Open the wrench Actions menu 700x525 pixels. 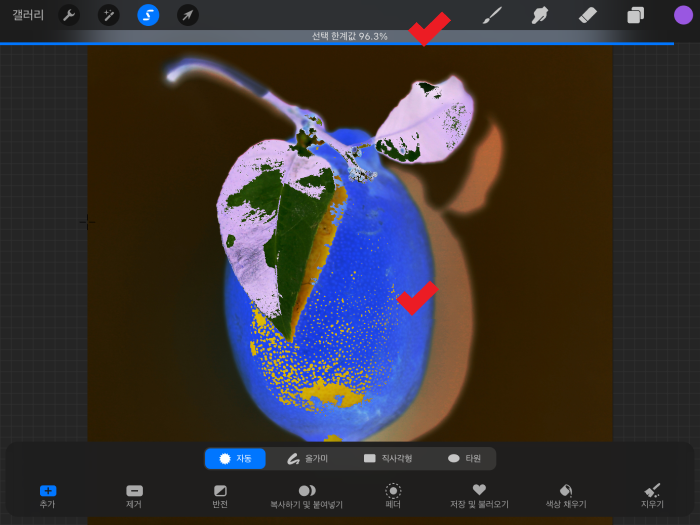tap(69, 15)
